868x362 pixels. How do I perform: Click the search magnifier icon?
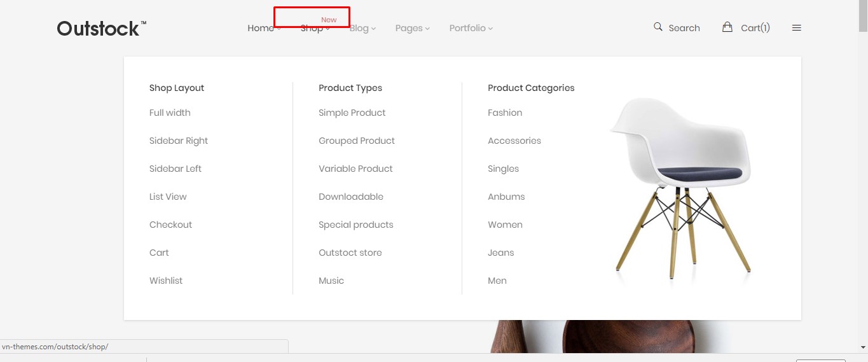658,27
